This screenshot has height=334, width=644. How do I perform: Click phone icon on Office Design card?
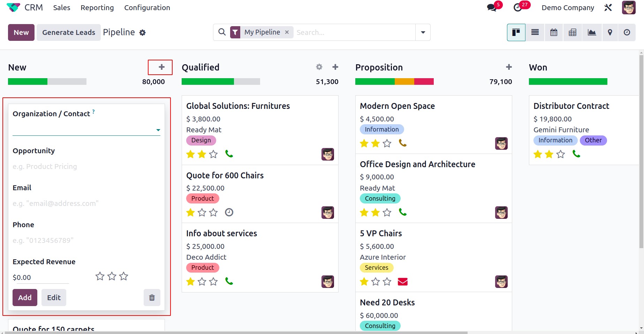pyautogui.click(x=403, y=212)
